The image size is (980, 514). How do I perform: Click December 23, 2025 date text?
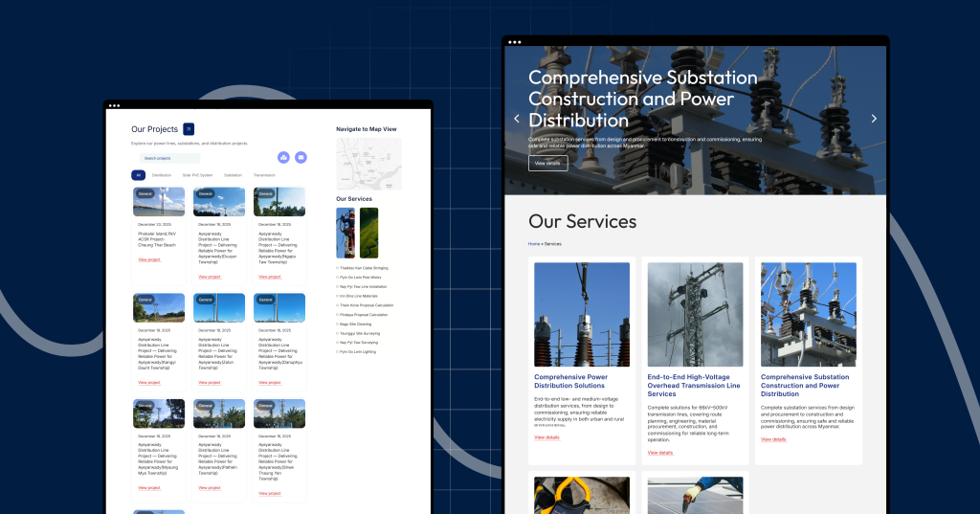pos(154,225)
